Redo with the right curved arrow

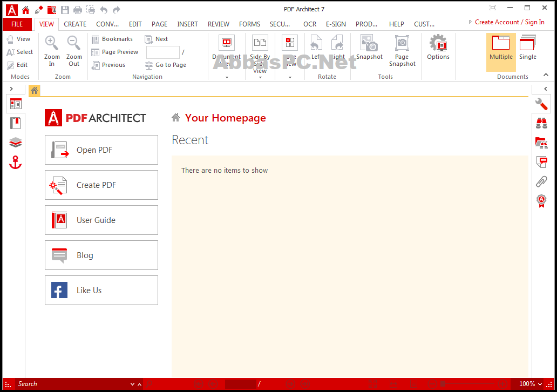pyautogui.click(x=116, y=10)
